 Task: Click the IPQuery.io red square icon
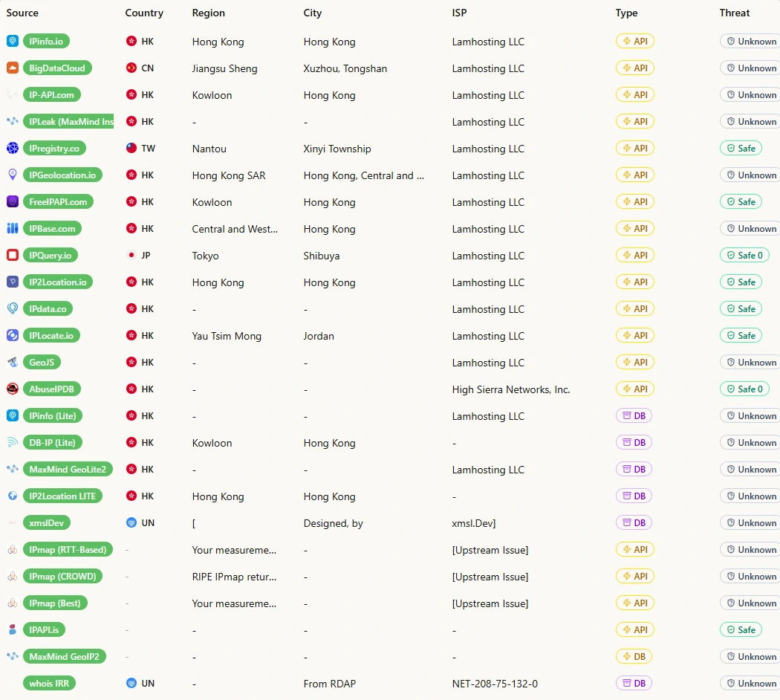[13, 255]
